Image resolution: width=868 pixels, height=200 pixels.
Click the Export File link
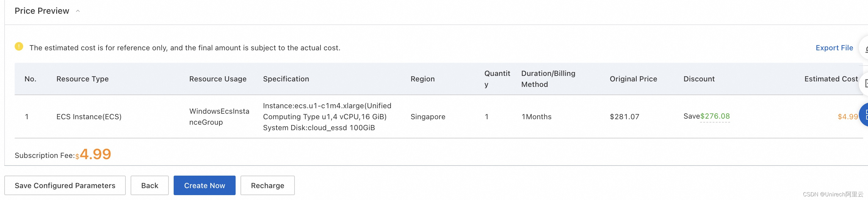tap(834, 48)
